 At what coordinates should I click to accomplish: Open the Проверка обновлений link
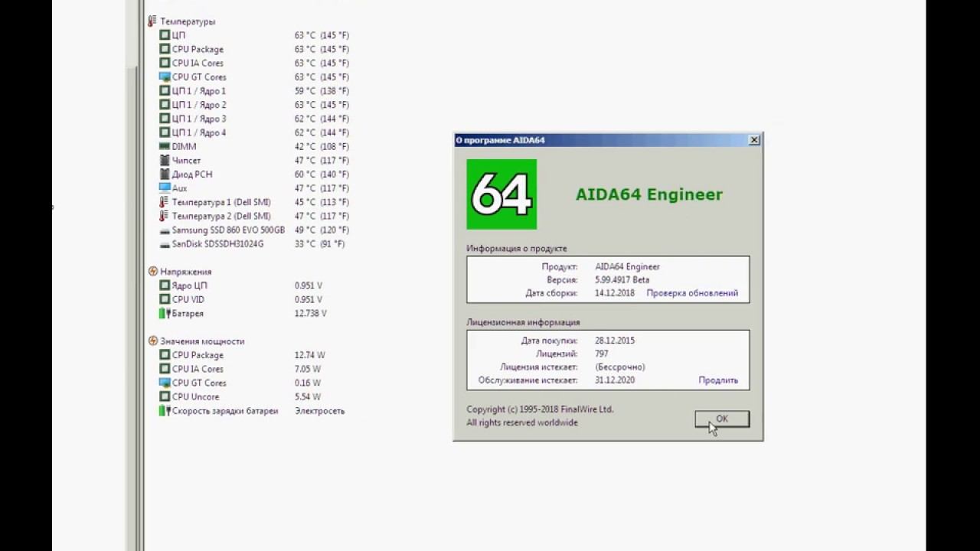click(692, 293)
